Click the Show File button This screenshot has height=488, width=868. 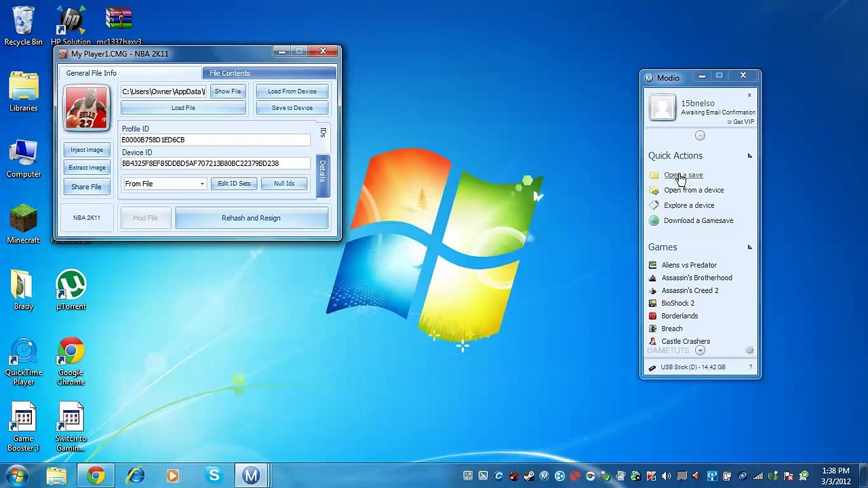pos(228,91)
